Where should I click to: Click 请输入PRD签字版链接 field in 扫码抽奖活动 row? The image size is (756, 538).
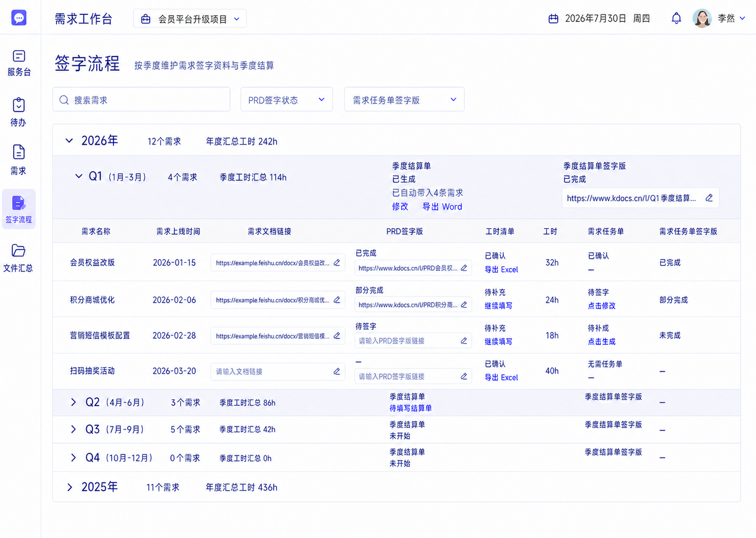(413, 376)
